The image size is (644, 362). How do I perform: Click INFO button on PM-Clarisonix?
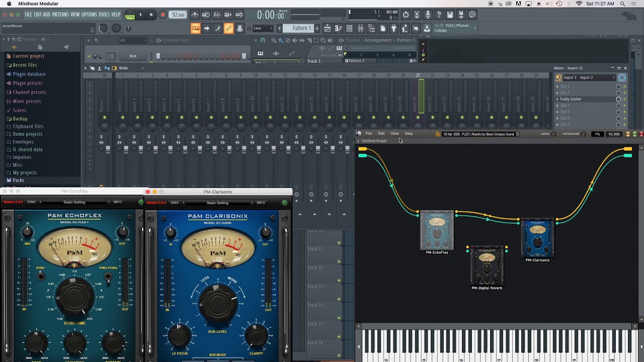[261, 203]
